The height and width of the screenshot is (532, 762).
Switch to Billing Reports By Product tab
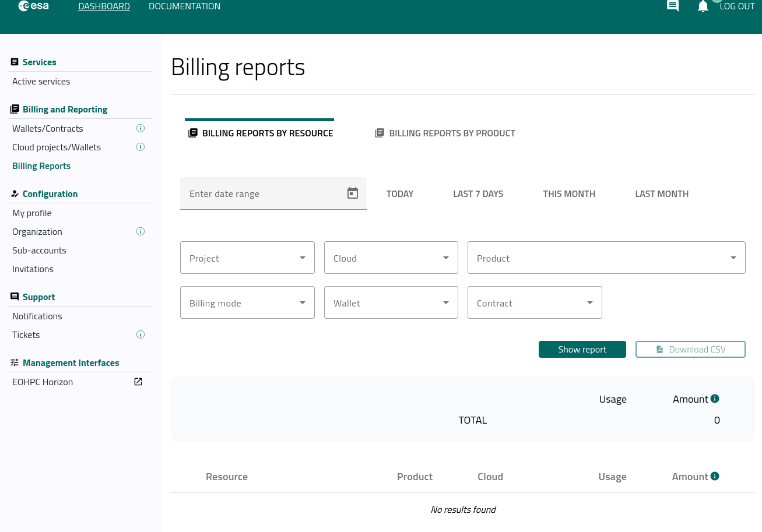pos(445,133)
